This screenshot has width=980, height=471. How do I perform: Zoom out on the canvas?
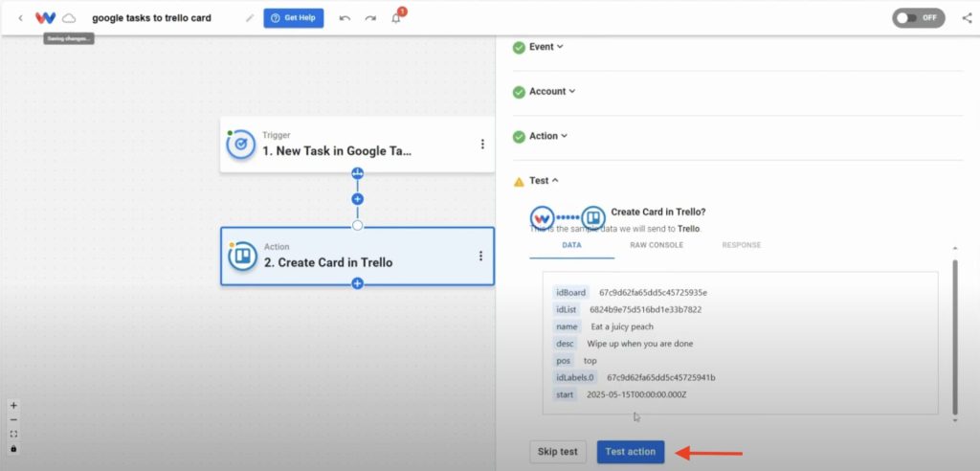[x=13, y=419]
